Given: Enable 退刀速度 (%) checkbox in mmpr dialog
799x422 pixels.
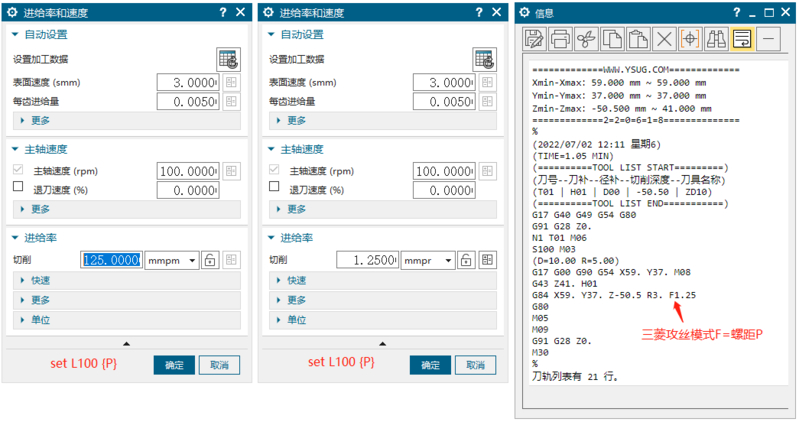Looking at the screenshot, I should pyautogui.click(x=274, y=187).
